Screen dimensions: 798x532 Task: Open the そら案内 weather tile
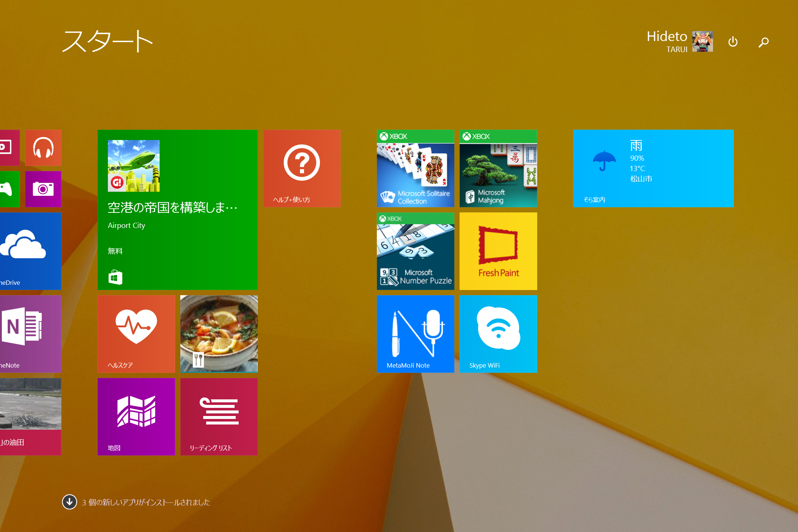tap(653, 168)
